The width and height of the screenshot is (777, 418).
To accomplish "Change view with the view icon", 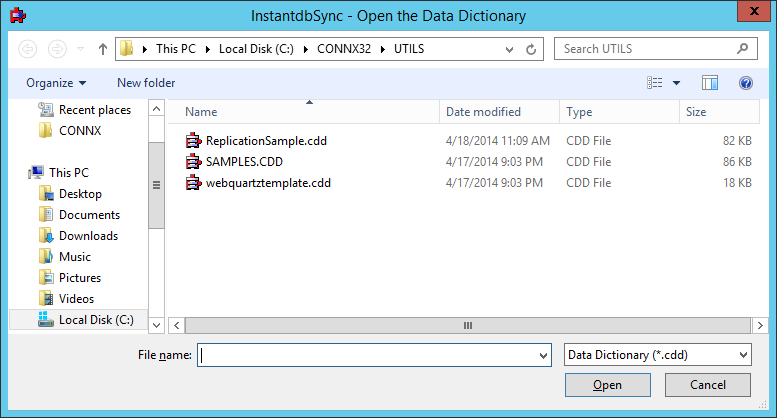I will pos(654,83).
